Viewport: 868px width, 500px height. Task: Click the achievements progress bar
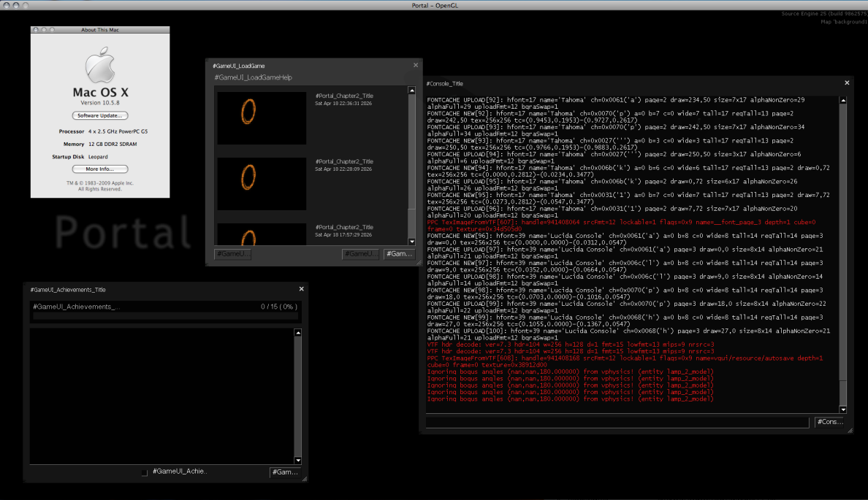(x=165, y=316)
